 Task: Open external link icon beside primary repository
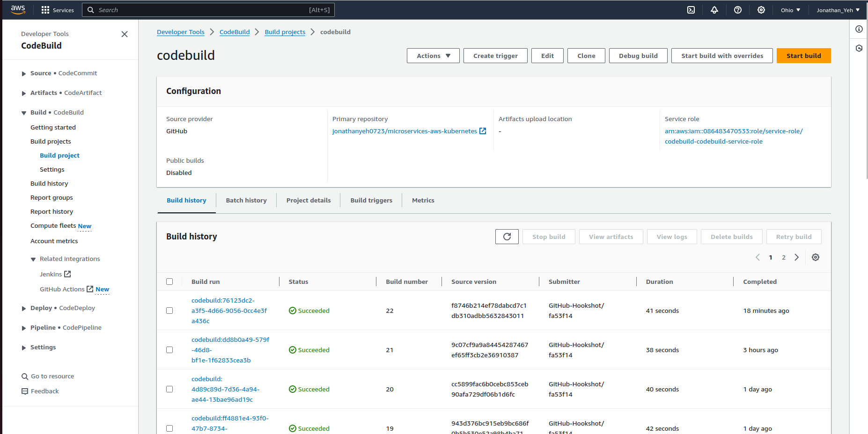pyautogui.click(x=483, y=131)
